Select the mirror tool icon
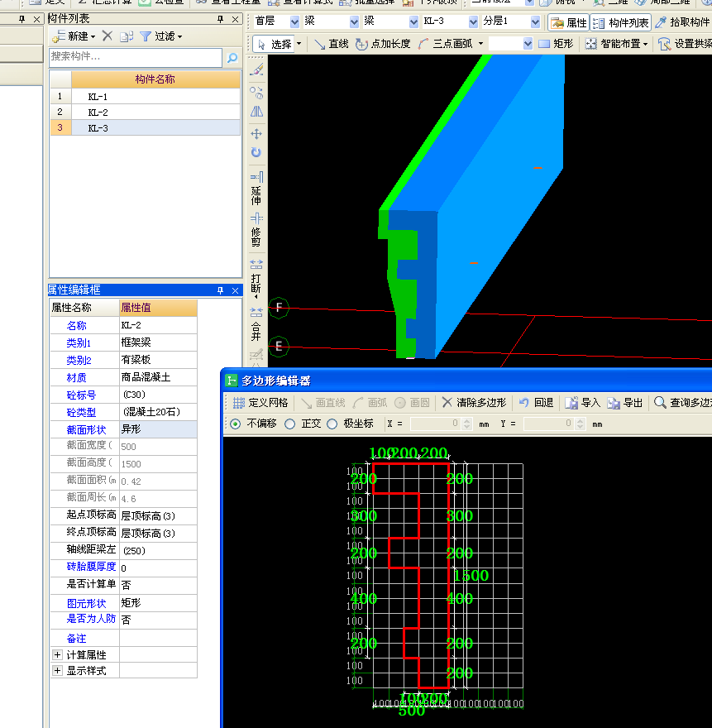 point(256,112)
